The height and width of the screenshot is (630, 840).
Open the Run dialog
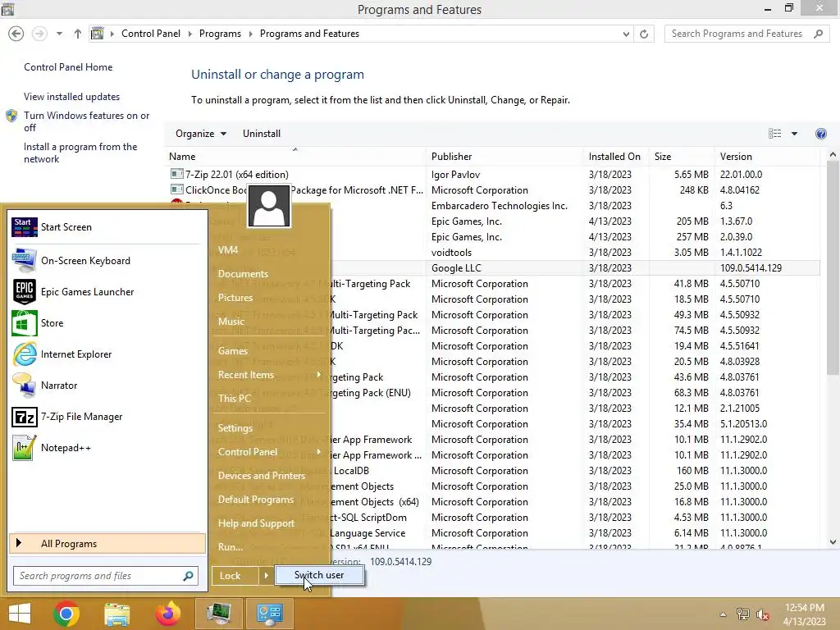[231, 547]
